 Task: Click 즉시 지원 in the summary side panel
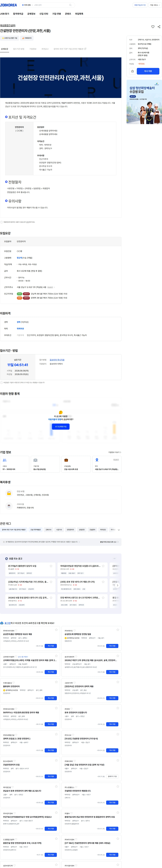[148, 71]
